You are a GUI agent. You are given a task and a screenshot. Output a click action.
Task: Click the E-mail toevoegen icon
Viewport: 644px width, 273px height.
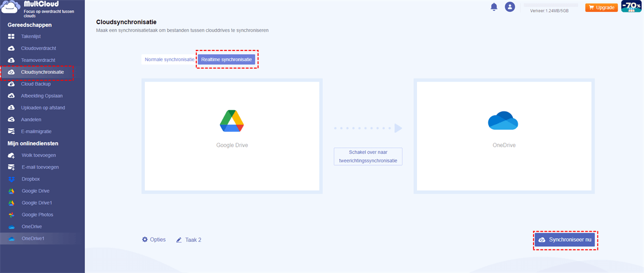(x=11, y=167)
